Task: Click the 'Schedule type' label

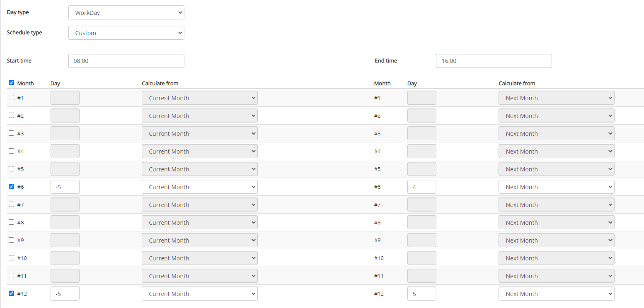Action: tap(24, 32)
